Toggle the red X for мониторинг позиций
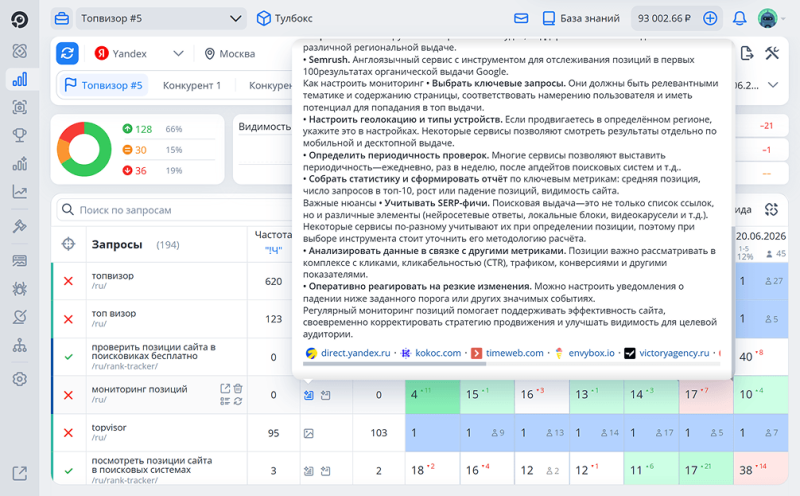The height and width of the screenshot is (496, 800). pos(68,395)
